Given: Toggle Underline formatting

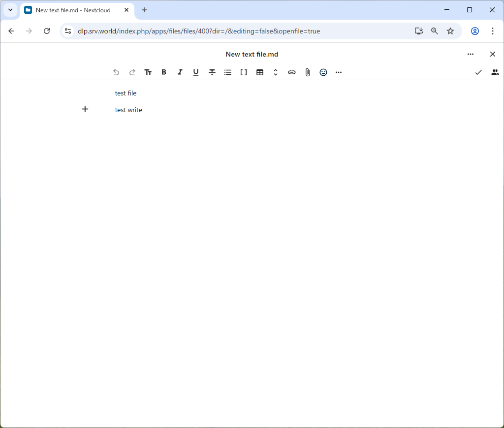Looking at the screenshot, I should tap(196, 72).
